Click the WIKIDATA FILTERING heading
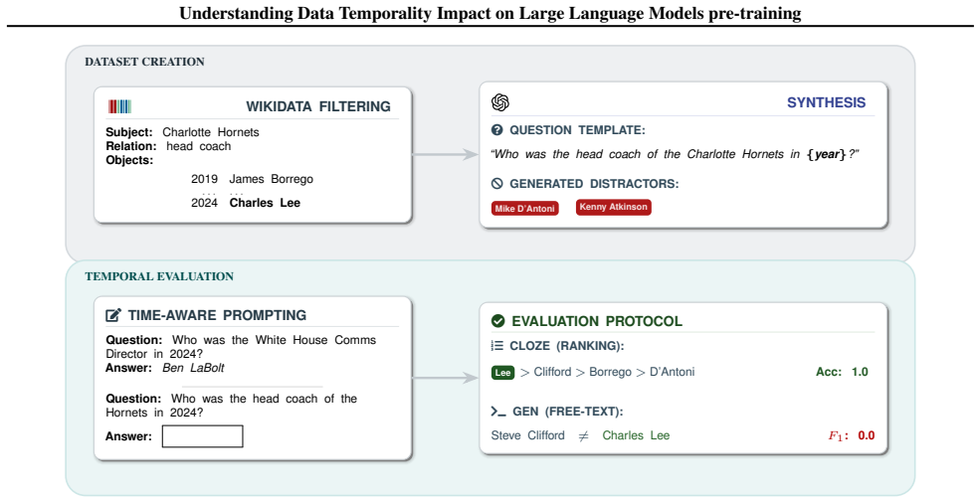 click(x=318, y=106)
